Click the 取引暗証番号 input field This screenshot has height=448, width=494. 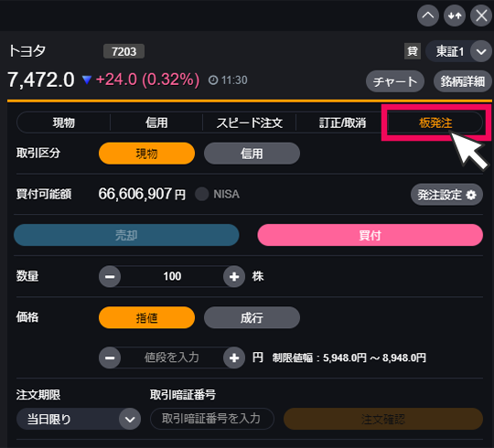(212, 419)
